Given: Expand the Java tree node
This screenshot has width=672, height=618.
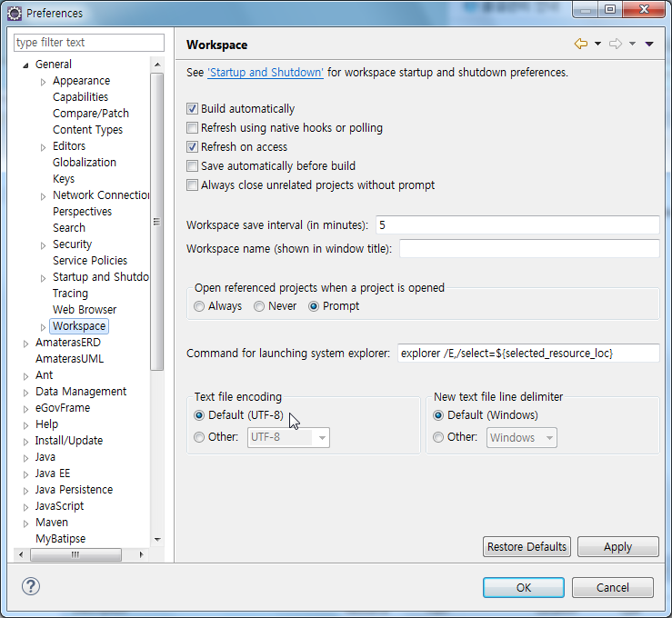Looking at the screenshot, I should pyautogui.click(x=25, y=457).
